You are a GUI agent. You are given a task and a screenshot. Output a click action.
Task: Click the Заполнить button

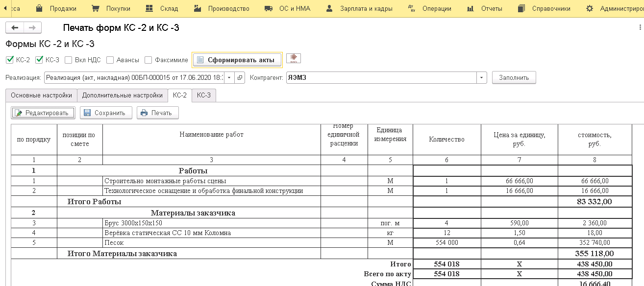click(x=514, y=77)
